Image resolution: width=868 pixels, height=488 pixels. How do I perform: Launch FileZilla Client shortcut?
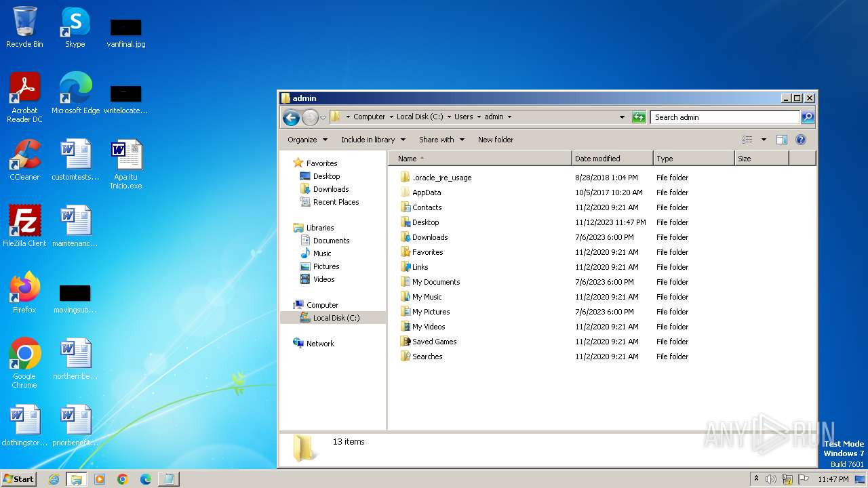point(24,226)
